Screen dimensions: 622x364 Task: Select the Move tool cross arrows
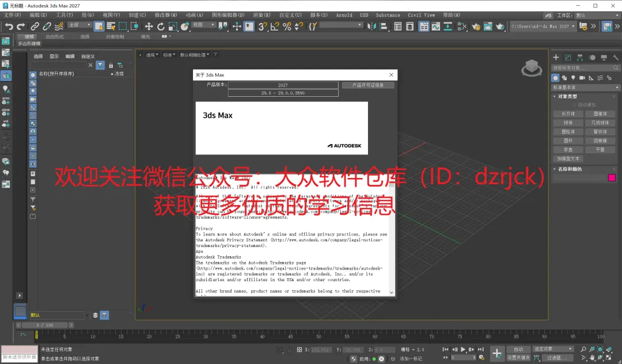click(149, 26)
